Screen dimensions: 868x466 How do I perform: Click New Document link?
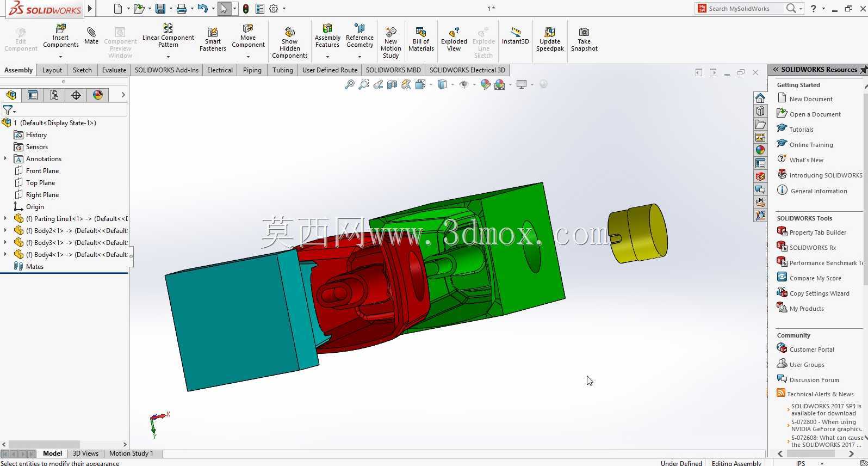(811, 99)
